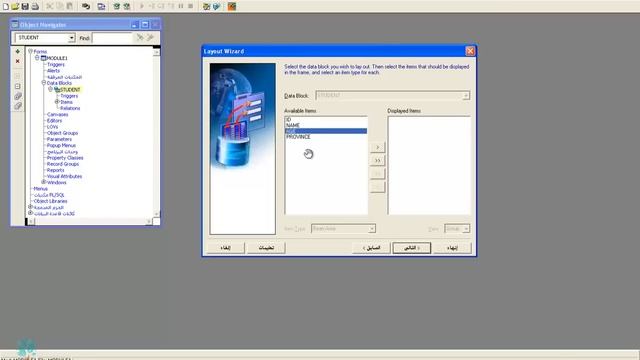Expand the Items node under STUDENT
Viewport: 640px width, 360px height.
point(57,102)
